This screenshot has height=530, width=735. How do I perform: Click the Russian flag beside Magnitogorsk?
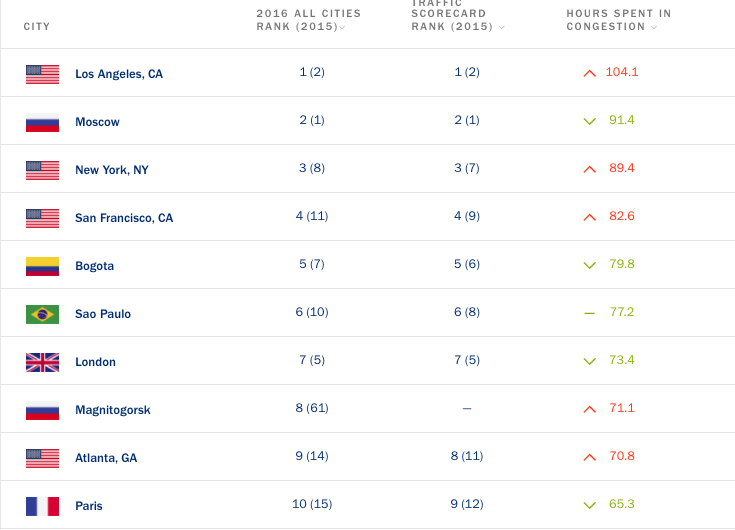click(42, 410)
